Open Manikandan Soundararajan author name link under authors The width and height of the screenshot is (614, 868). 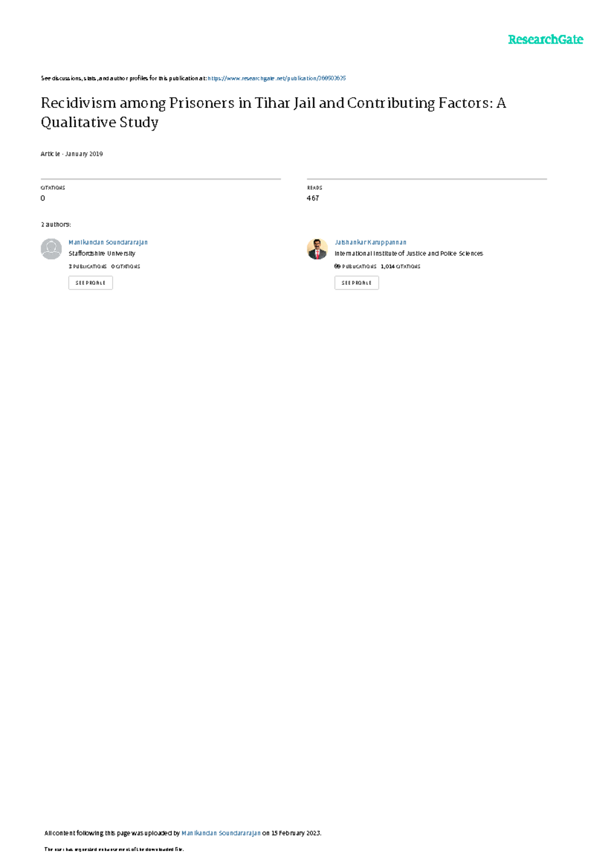(x=108, y=242)
